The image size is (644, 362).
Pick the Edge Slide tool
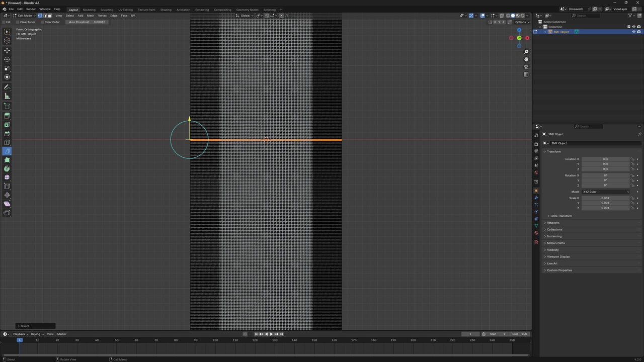click(7, 186)
